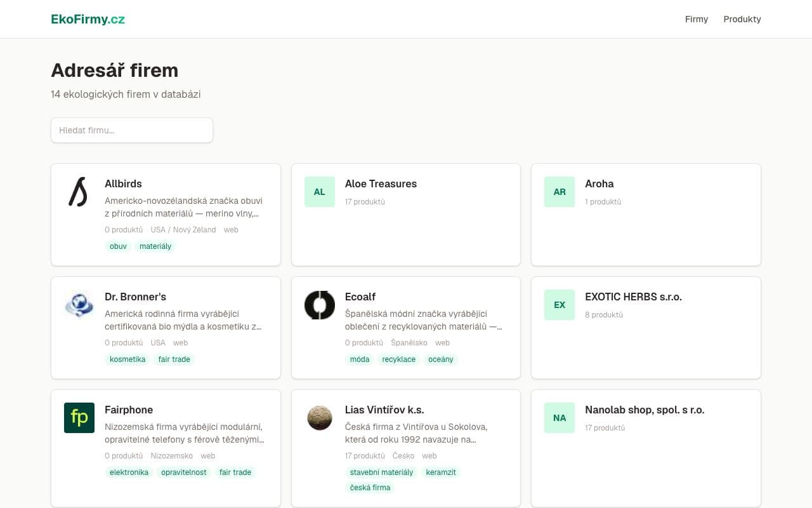This screenshot has width=812, height=508.
Task: Click the Fairphone fp logo
Action: point(79,418)
